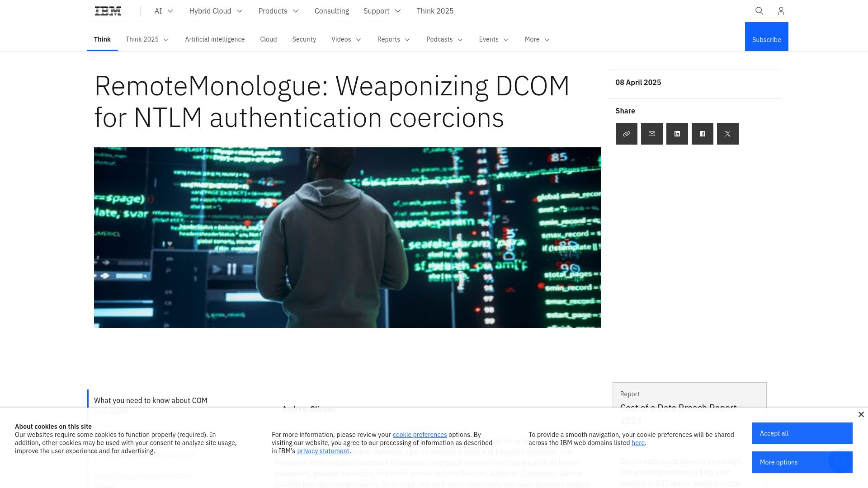
Task: Open the Think 2025 subnav dropdown
Action: [147, 39]
